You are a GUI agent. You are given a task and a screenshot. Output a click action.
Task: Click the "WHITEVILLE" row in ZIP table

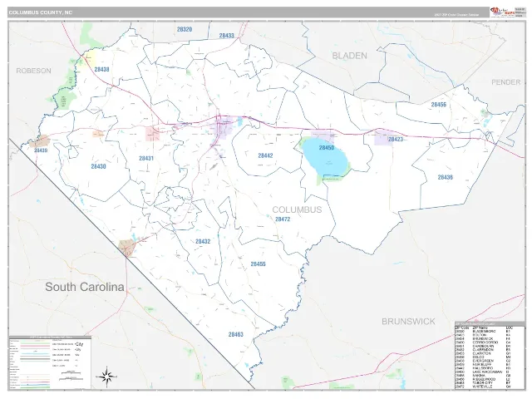point(485,387)
